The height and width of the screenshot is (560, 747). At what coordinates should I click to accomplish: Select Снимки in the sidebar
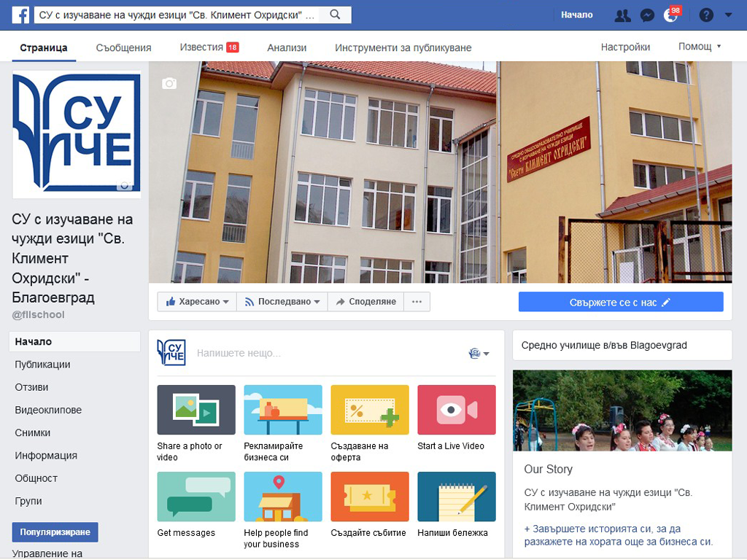tap(32, 433)
